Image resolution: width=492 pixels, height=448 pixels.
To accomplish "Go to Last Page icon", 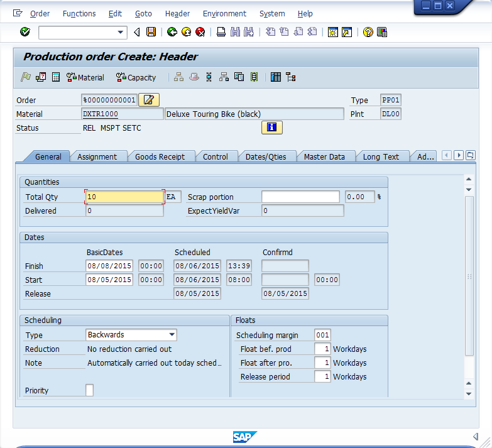I will coord(312,32).
